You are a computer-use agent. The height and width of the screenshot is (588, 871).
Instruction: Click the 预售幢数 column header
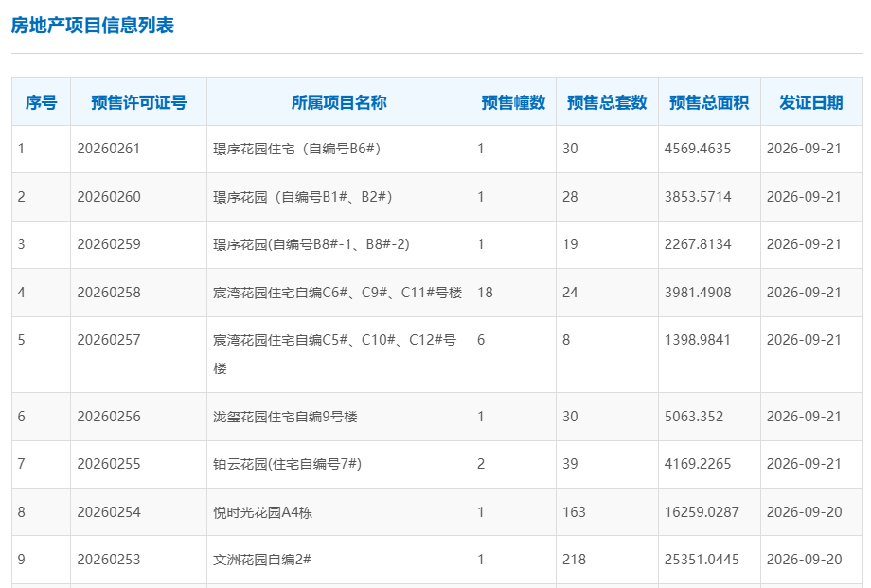click(x=513, y=102)
